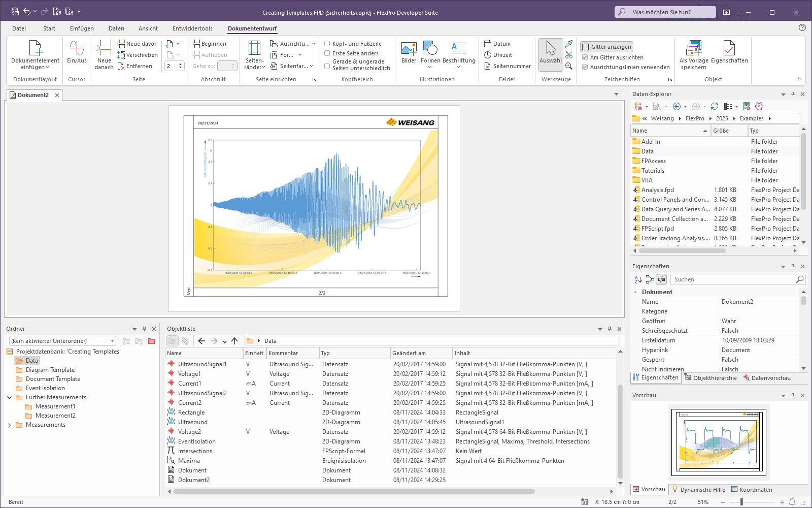812x508 pixels.
Task: Click the Gitter anzeigen button
Action: point(606,47)
